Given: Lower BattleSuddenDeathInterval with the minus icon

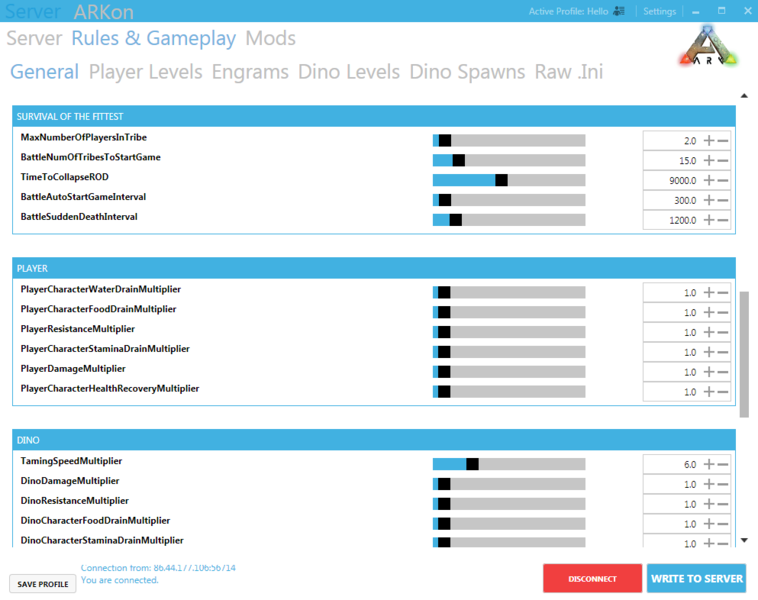Looking at the screenshot, I should pyautogui.click(x=723, y=220).
